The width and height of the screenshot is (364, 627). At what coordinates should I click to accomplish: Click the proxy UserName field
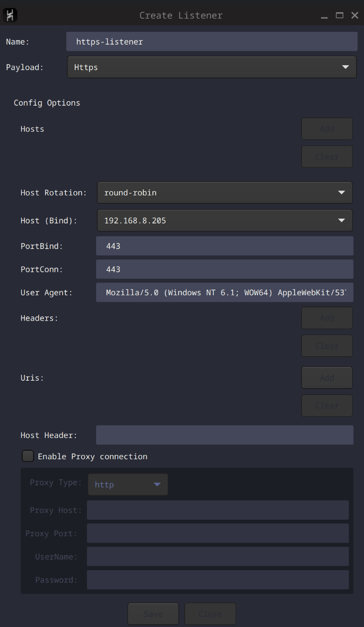pos(218,556)
